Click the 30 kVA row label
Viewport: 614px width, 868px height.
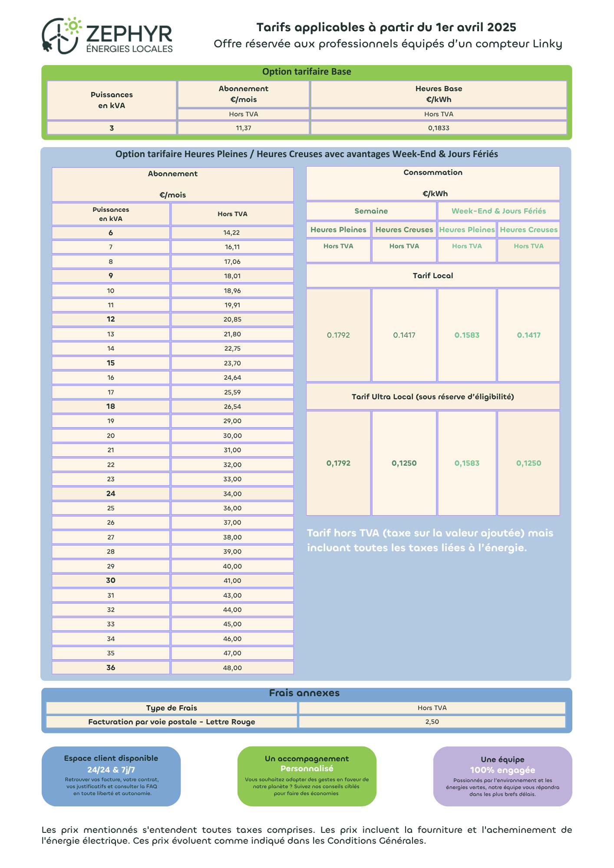click(x=111, y=581)
